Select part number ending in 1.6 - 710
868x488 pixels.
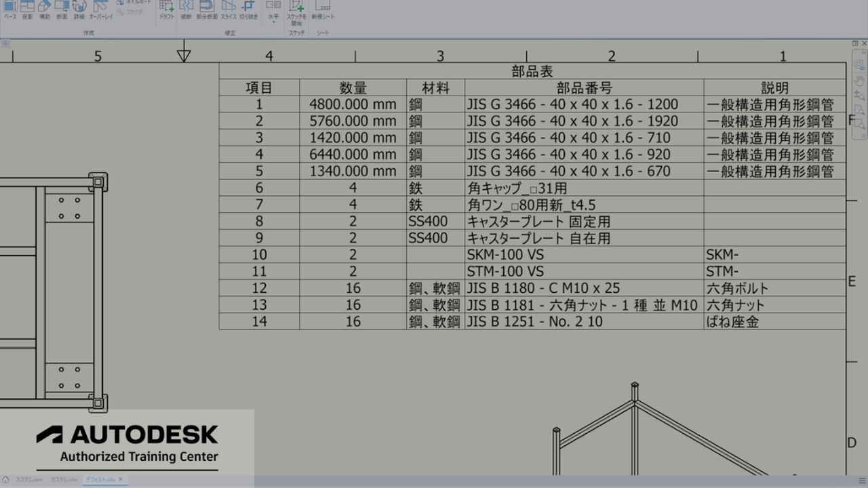click(585, 138)
